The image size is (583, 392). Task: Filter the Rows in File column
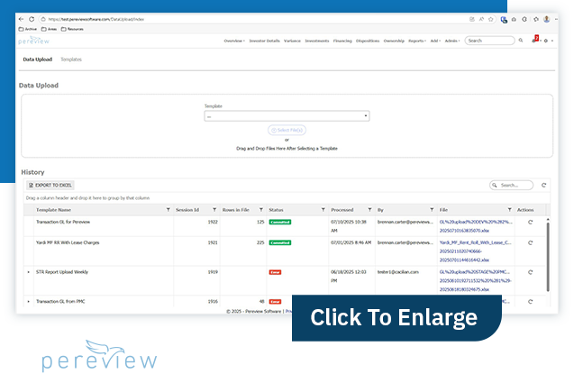[x=261, y=210]
